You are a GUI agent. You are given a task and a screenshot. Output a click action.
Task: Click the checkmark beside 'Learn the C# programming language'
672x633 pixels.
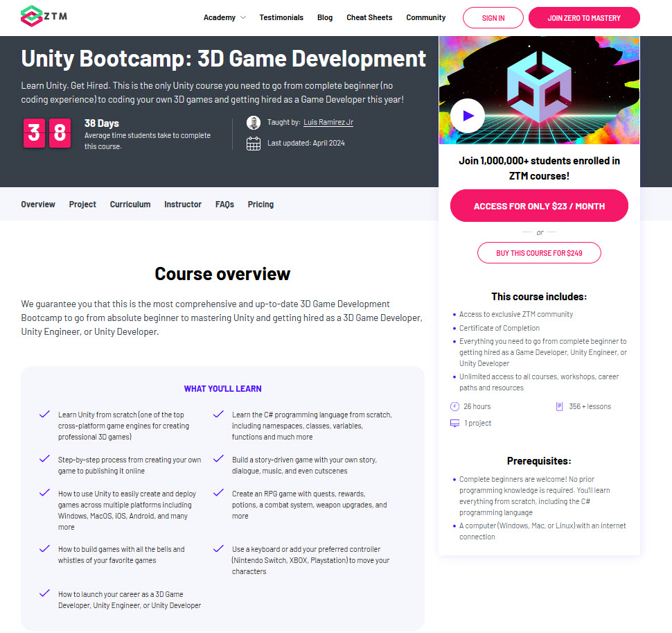point(218,415)
